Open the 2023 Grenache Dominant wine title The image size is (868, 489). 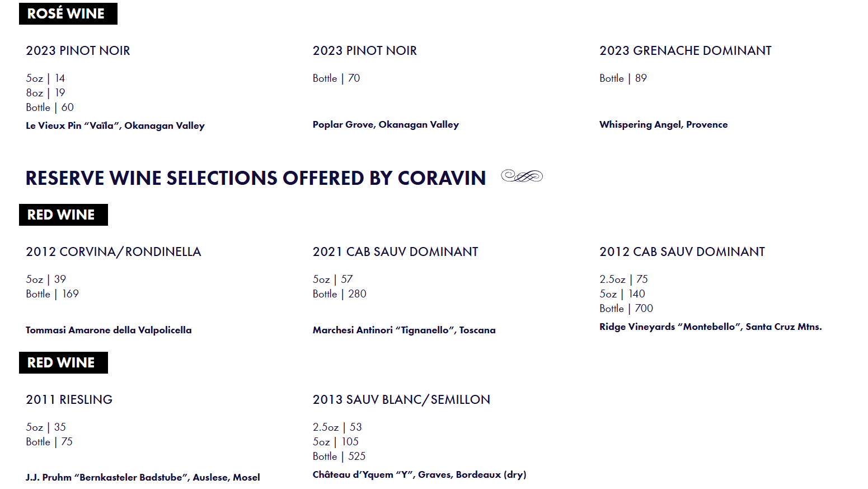685,51
